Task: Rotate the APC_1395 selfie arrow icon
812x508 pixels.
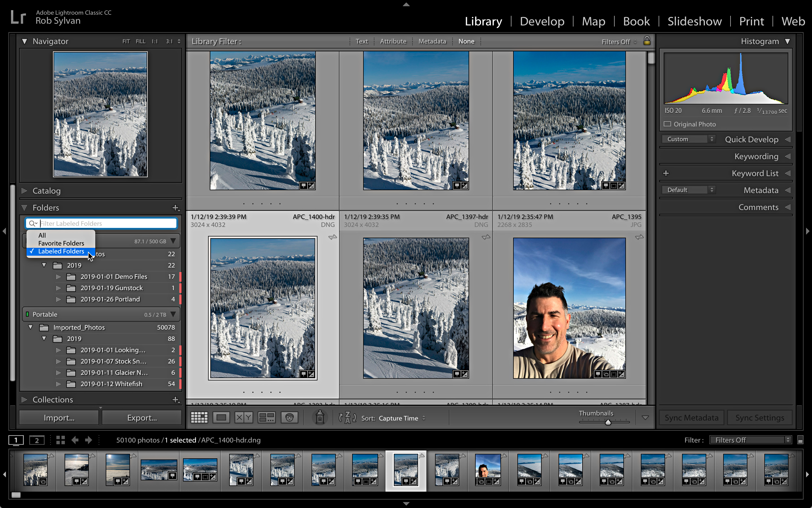Action: [639, 238]
